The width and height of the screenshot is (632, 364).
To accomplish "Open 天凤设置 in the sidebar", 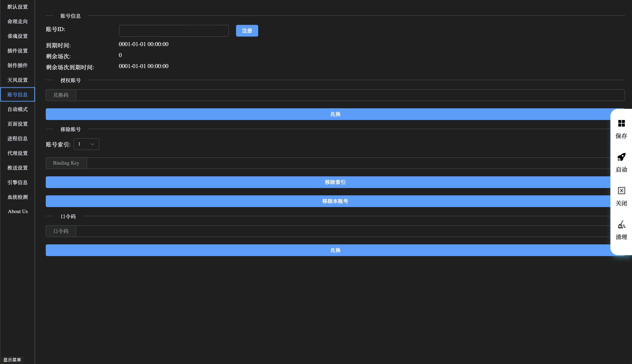I will click(x=18, y=80).
